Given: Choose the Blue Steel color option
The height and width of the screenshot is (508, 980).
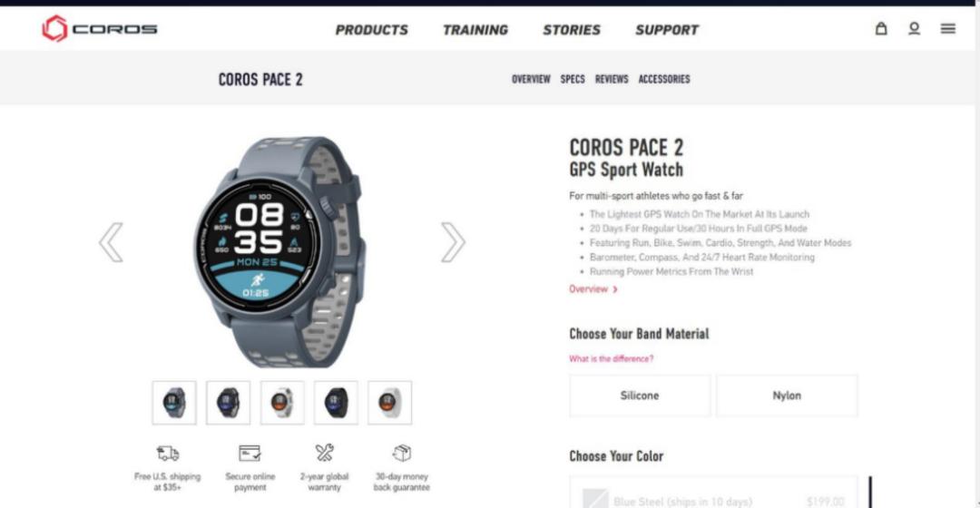Looking at the screenshot, I should (x=713, y=496).
